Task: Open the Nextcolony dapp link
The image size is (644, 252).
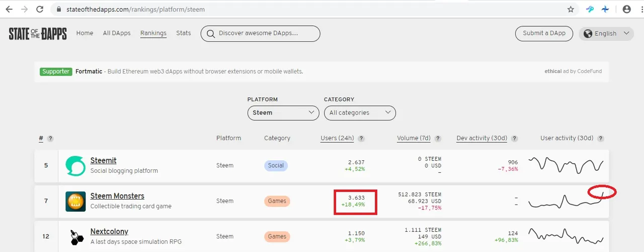Action: (x=109, y=231)
